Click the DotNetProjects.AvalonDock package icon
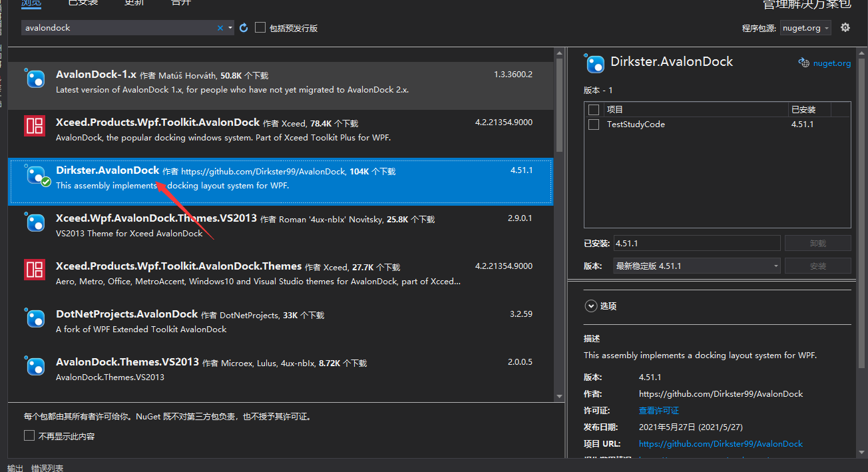This screenshot has height=472, width=868. coord(35,319)
